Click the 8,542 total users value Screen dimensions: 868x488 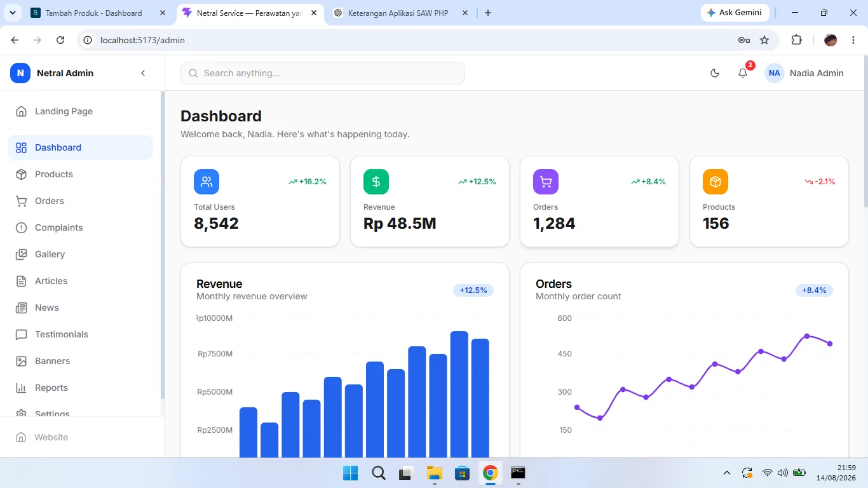[216, 224]
